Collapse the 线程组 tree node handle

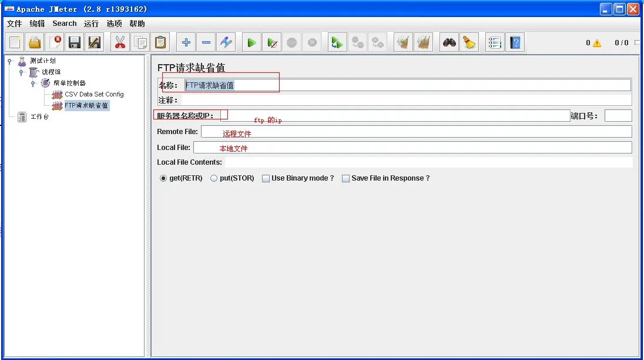(21, 72)
